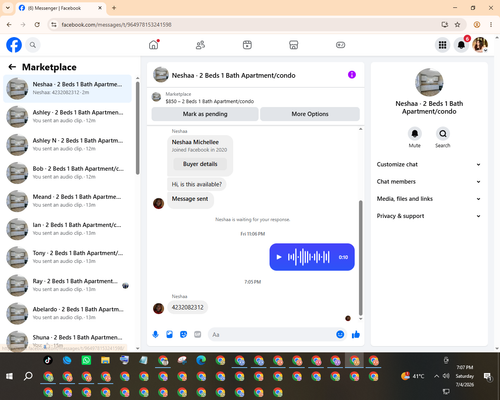Viewport: 500px width, 400px height.
Task: Open the Meand conversation in list
Action: tap(67, 201)
